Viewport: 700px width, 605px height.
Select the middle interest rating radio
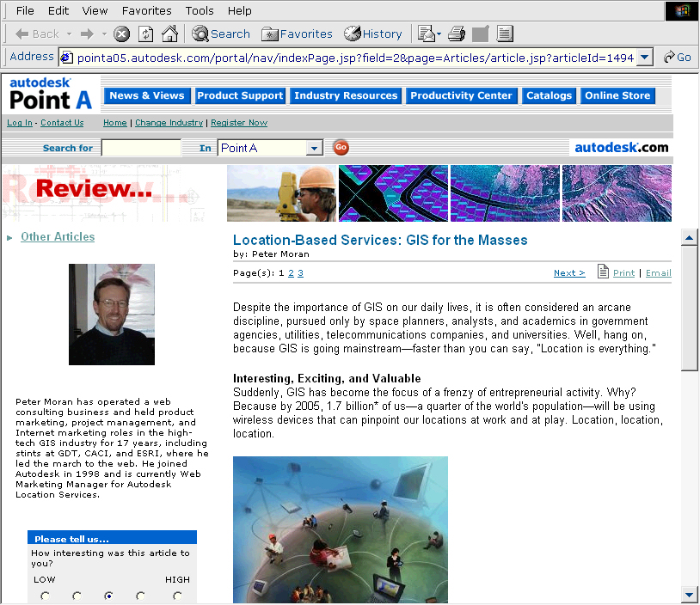click(108, 596)
